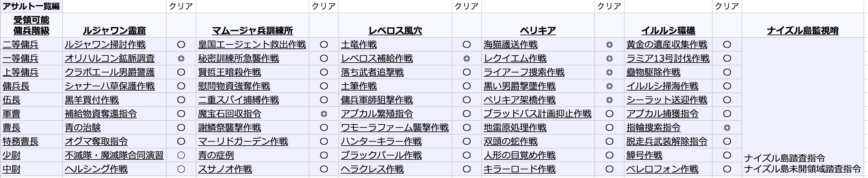Select the アサルト一覧編 title cell

[31, 6]
